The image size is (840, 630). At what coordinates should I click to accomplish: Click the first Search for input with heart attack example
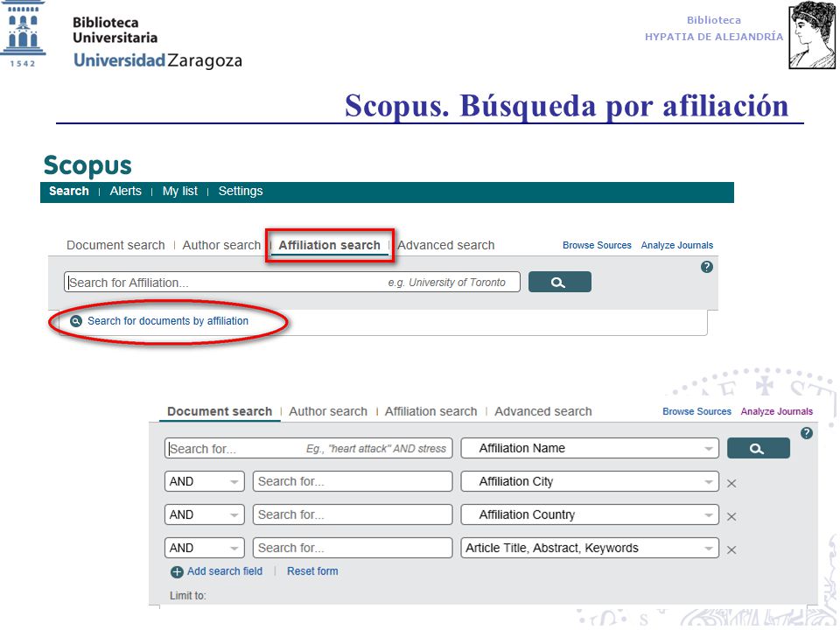pos(309,448)
